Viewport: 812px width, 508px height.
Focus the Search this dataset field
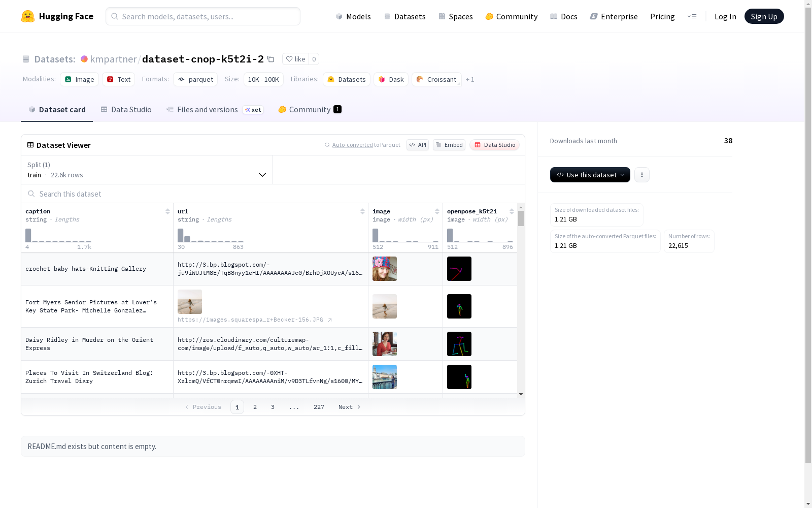coord(273,194)
